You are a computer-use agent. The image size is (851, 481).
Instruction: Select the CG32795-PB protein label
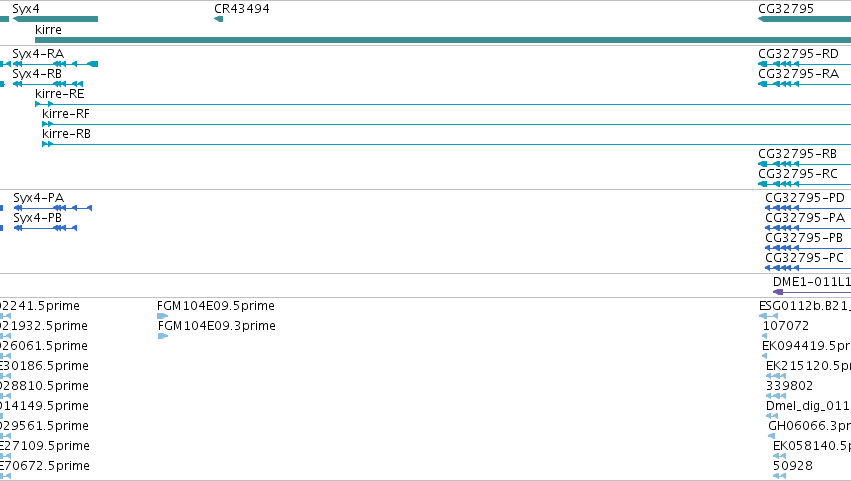(x=804, y=238)
